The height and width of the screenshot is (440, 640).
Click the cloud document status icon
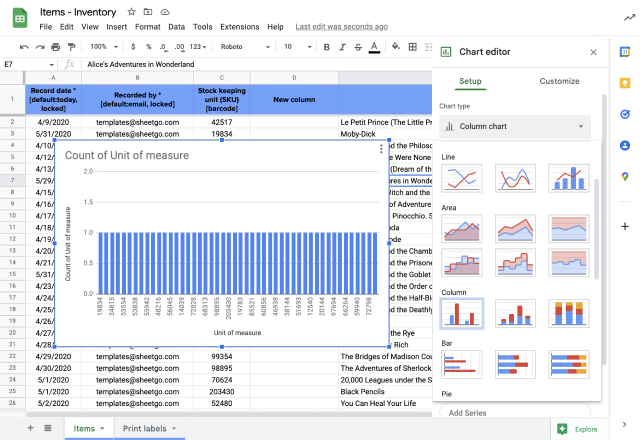click(x=165, y=12)
